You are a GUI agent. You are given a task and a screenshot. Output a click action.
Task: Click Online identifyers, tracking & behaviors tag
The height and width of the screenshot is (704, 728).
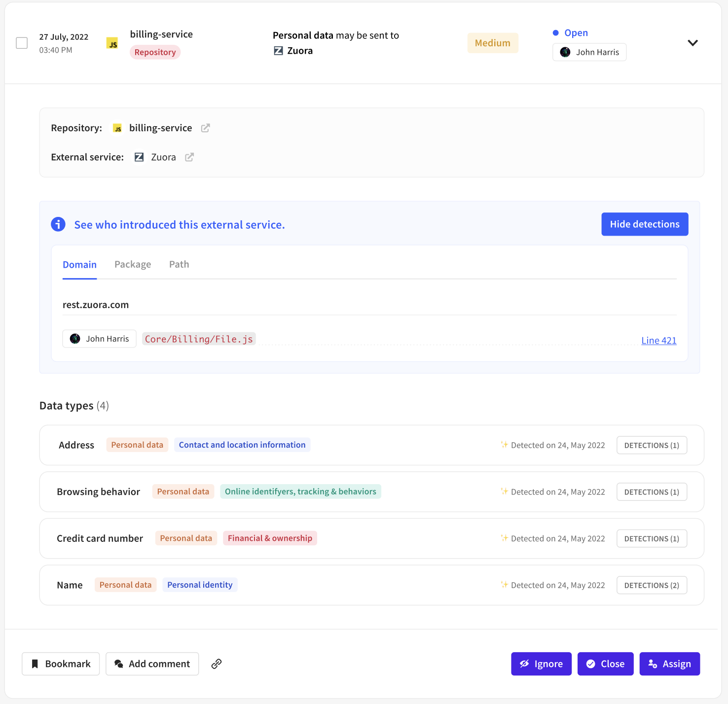coord(300,492)
